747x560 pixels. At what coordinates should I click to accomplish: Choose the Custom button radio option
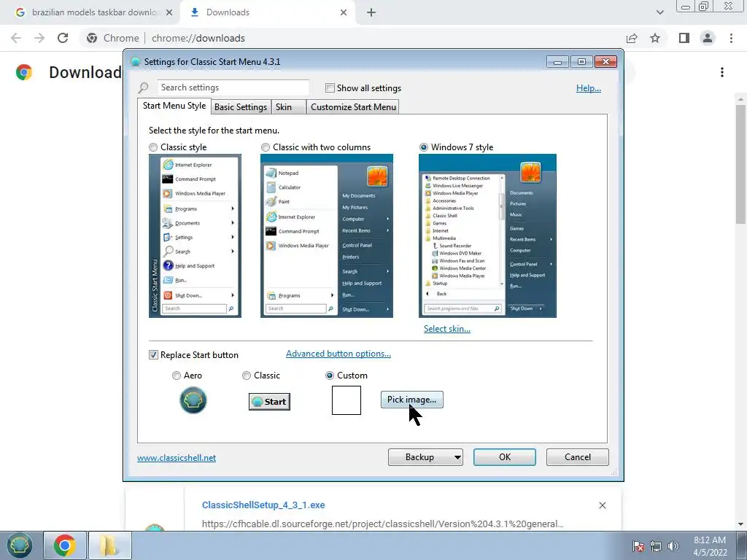pos(329,376)
